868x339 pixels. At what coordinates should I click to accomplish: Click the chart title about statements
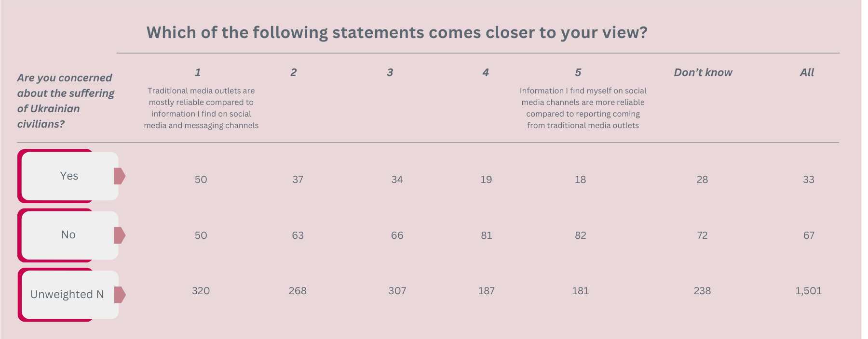pyautogui.click(x=397, y=32)
